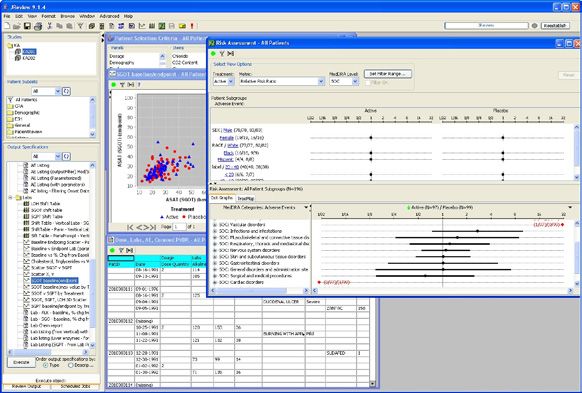
Task: Open the Treatment dropdown set to Active
Action: (x=223, y=81)
